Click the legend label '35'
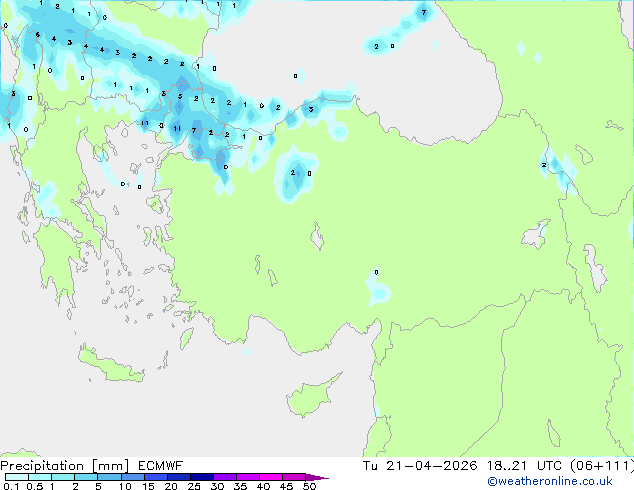This screenshot has height=490, width=634. 240,486
